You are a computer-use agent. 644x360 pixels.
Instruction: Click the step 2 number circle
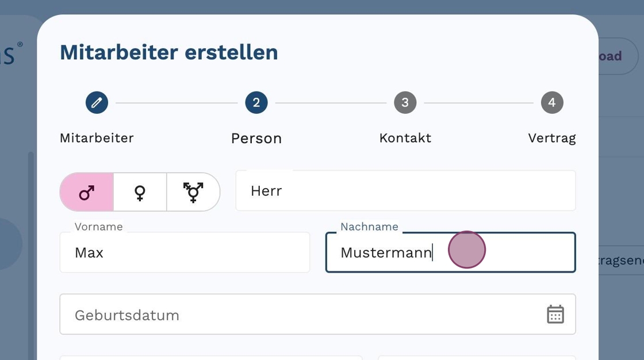click(256, 103)
